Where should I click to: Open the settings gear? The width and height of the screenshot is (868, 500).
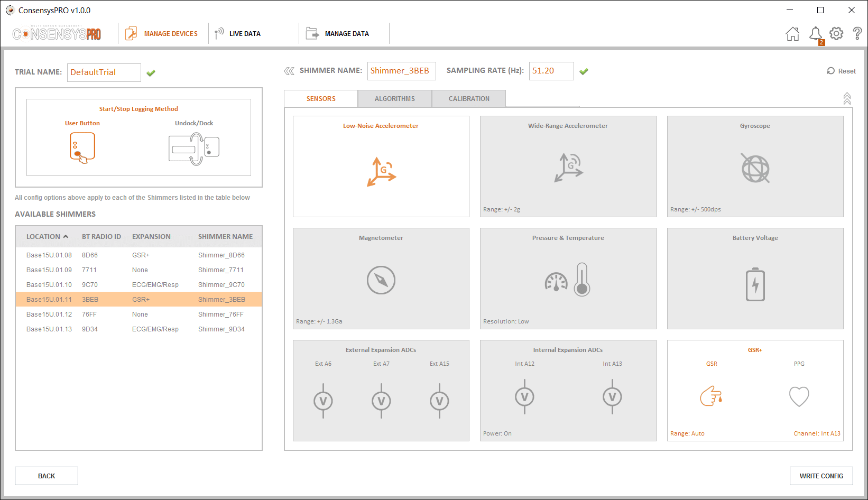coord(836,34)
